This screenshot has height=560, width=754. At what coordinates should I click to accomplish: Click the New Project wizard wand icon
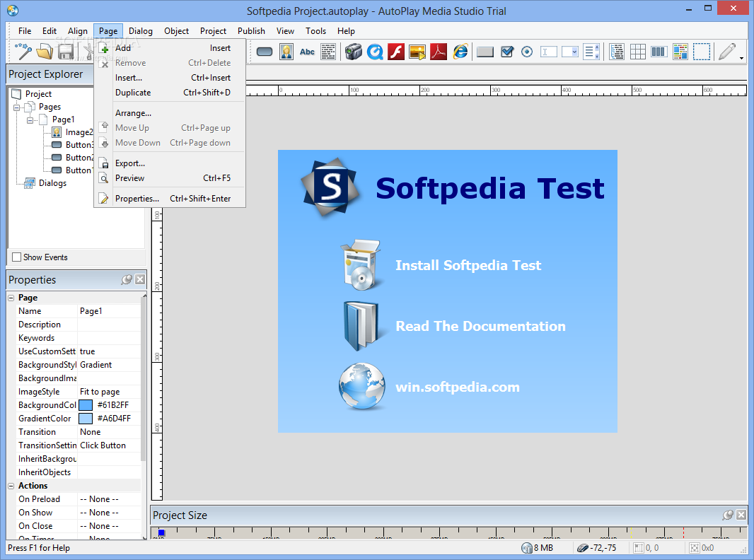tap(23, 52)
